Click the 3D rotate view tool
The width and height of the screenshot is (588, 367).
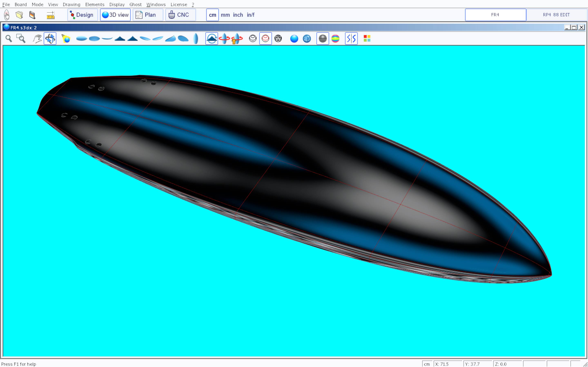point(50,39)
